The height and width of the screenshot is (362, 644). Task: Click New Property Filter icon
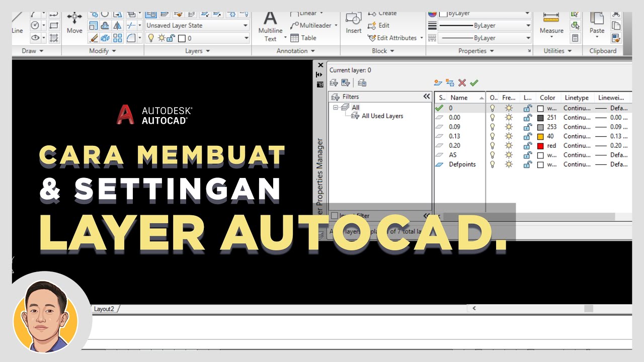pyautogui.click(x=334, y=83)
